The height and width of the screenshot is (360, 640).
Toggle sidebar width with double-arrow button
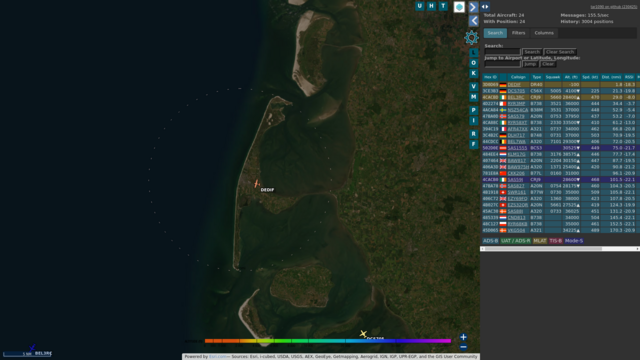[x=485, y=7]
